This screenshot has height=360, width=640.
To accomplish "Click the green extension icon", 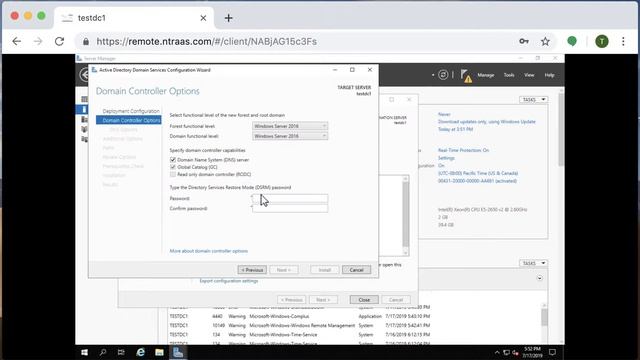I will (x=572, y=41).
